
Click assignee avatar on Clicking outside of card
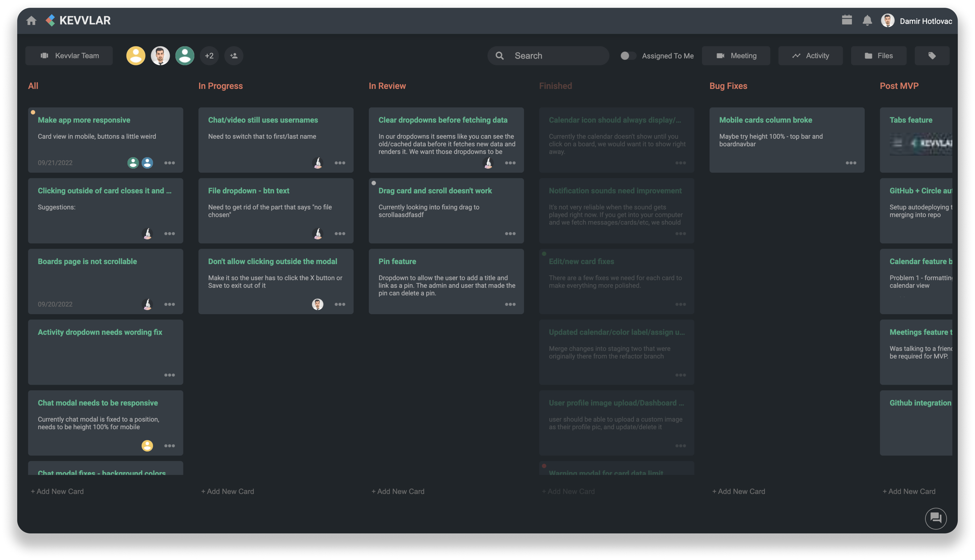pyautogui.click(x=147, y=233)
